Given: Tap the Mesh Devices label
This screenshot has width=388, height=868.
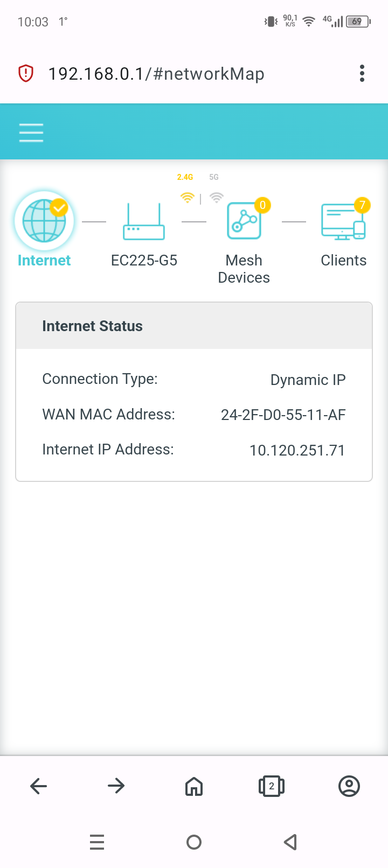Looking at the screenshot, I should click(244, 269).
